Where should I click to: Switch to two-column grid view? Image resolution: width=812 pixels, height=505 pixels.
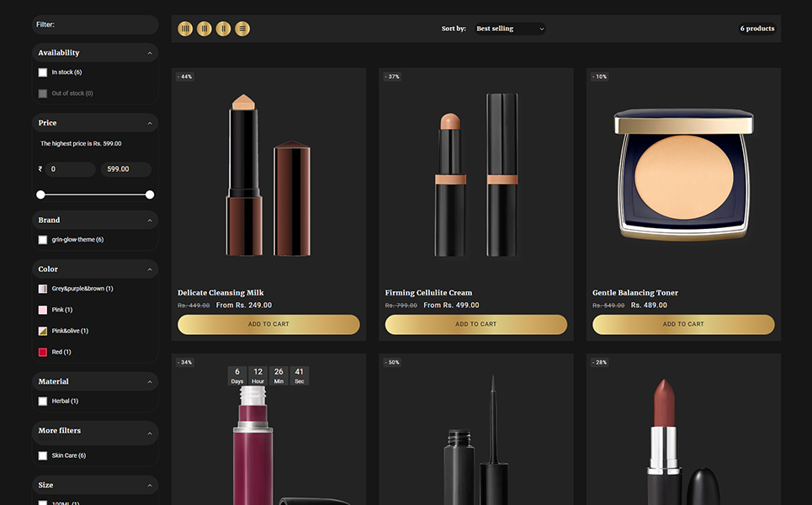coord(223,29)
